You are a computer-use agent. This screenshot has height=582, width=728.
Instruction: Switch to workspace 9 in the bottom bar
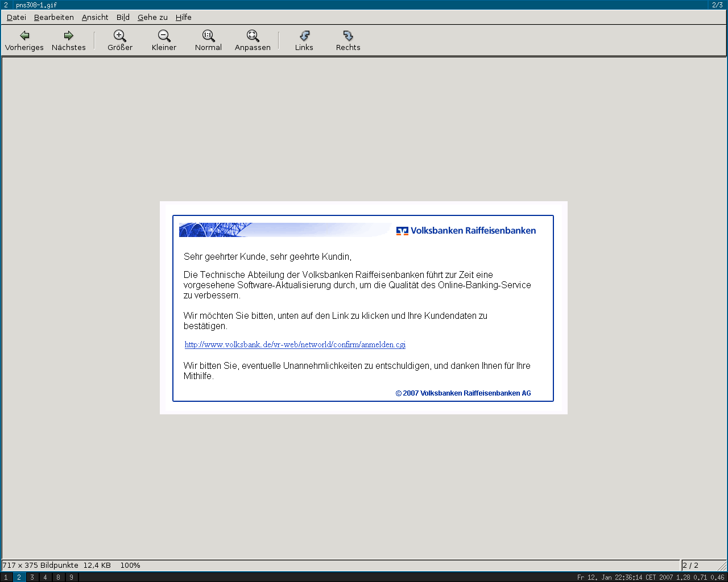click(x=71, y=577)
